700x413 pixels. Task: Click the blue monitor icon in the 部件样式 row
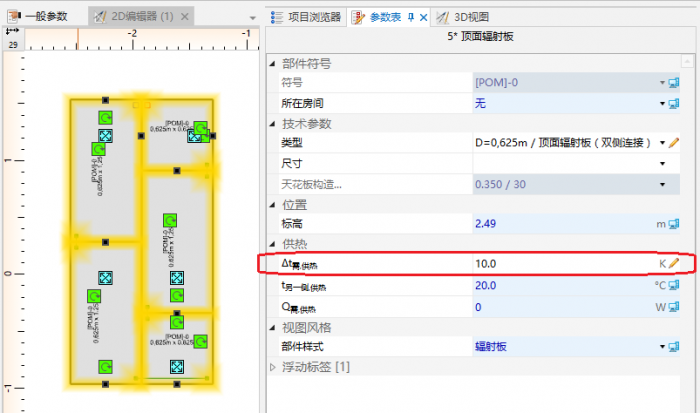pos(674,346)
